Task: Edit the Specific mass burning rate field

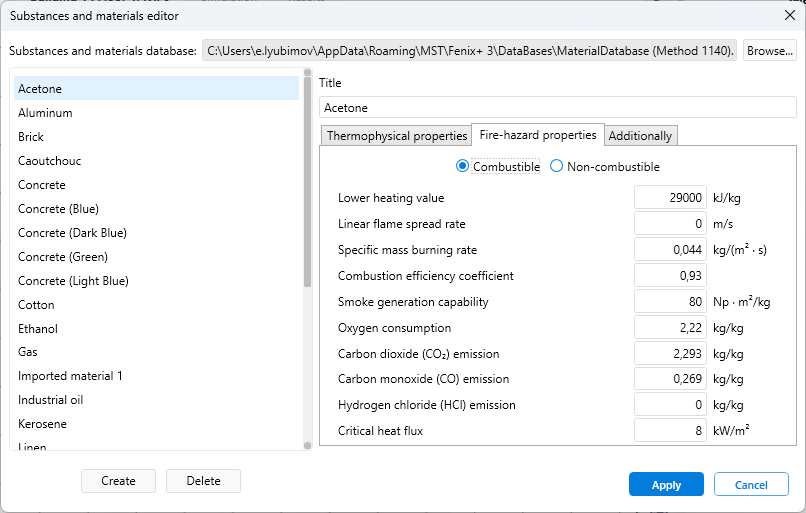Action: click(670, 250)
